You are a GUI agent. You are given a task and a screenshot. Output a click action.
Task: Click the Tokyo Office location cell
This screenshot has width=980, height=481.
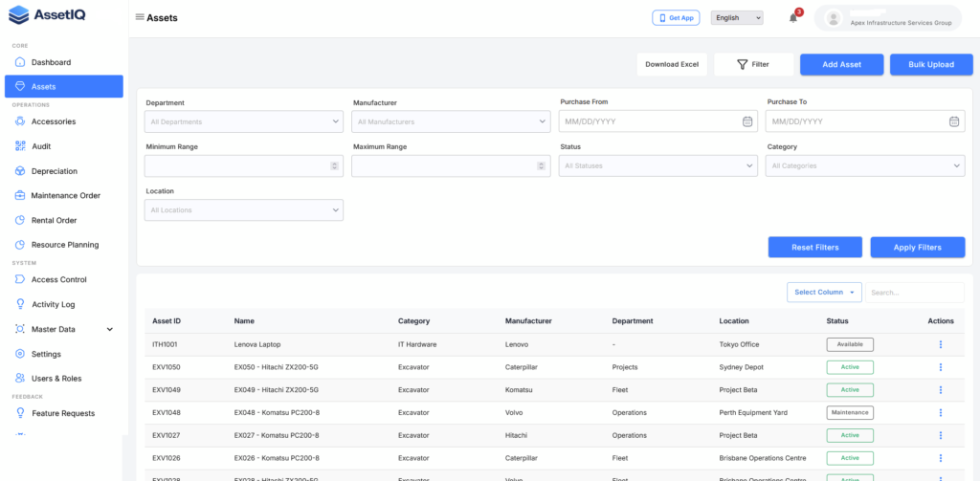click(740, 344)
